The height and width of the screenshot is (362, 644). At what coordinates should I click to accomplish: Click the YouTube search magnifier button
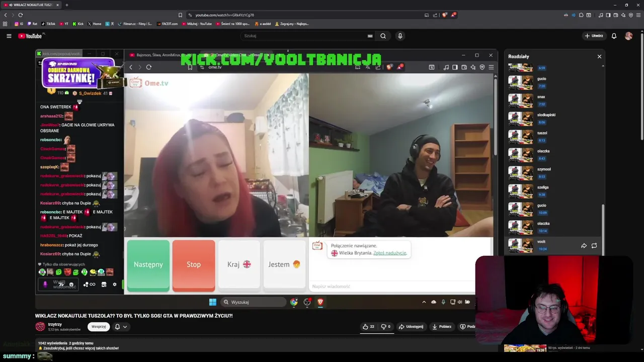[383, 36]
